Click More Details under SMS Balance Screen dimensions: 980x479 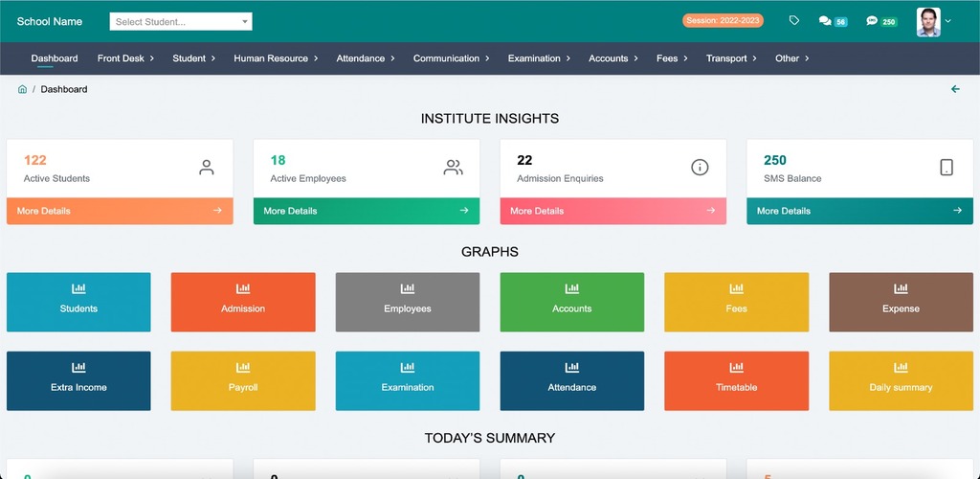point(859,211)
